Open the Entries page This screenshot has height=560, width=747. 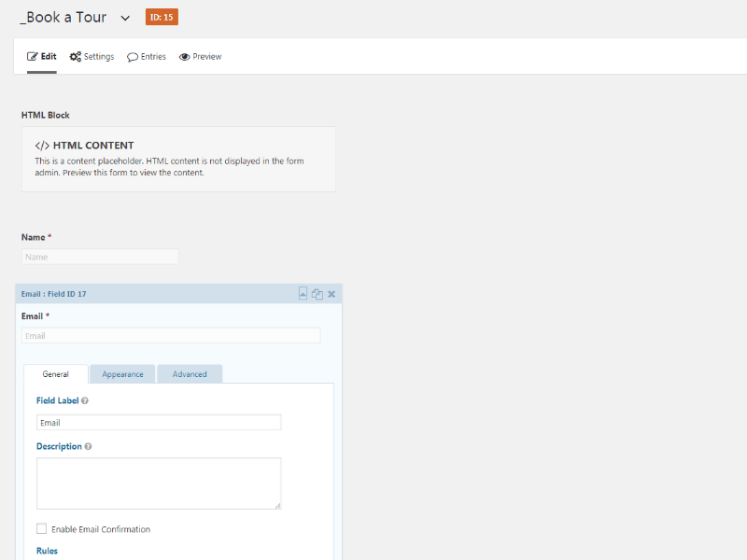(147, 57)
